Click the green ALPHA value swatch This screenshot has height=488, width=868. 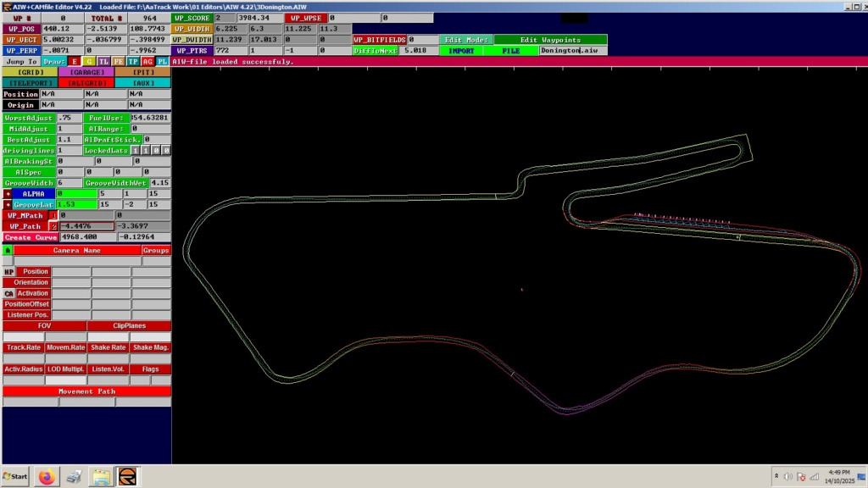(76, 194)
